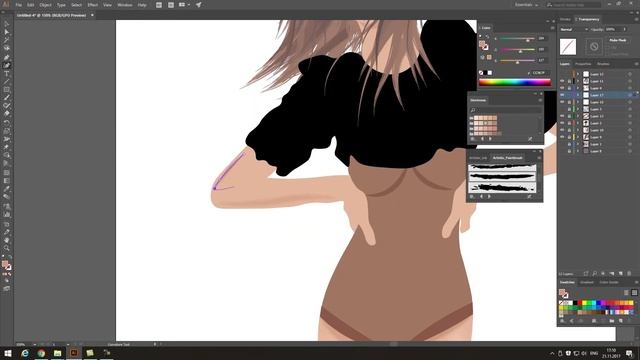
Task: Open the zoom level dropdown in status bar
Action: click(34, 344)
